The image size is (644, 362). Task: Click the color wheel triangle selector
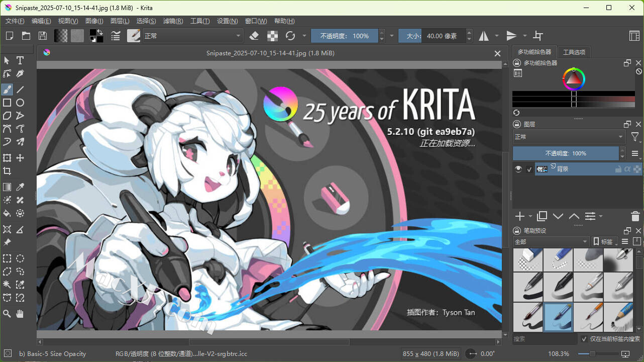tap(574, 79)
